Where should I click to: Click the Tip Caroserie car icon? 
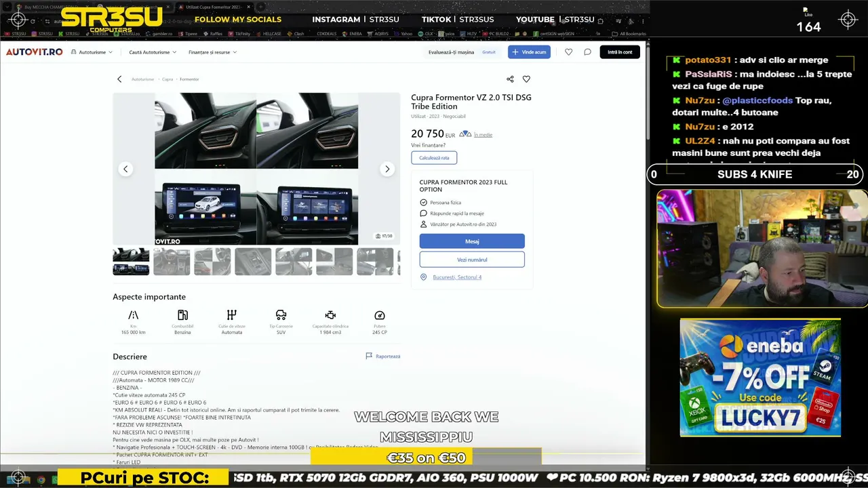coord(281,315)
